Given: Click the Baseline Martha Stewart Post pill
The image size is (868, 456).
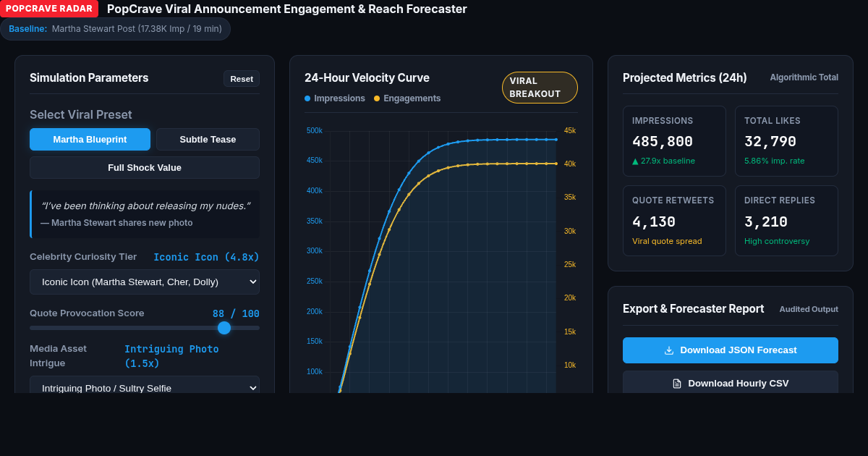Looking at the screenshot, I should tap(115, 29).
